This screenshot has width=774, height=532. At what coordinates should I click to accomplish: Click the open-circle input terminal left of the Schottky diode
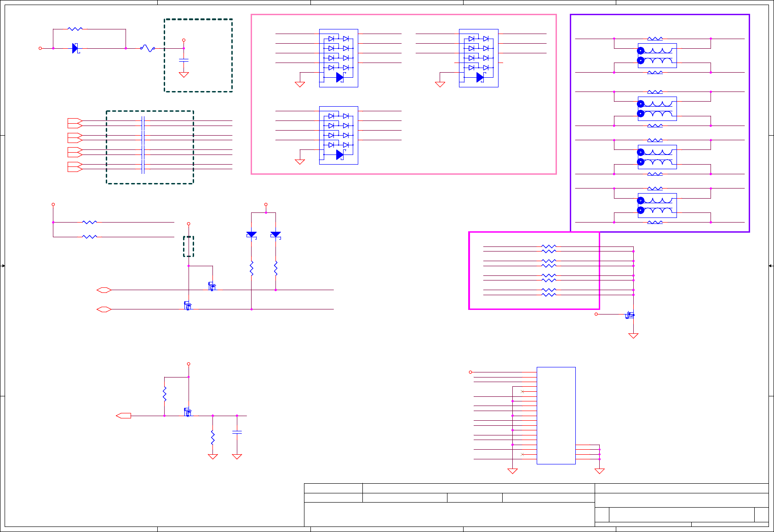40,48
